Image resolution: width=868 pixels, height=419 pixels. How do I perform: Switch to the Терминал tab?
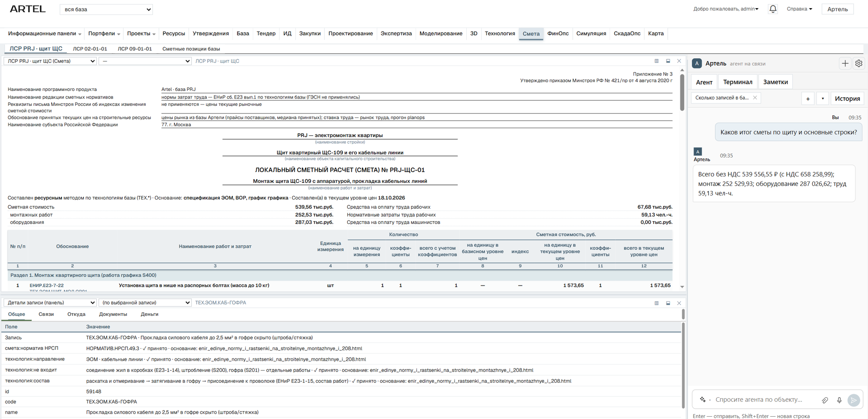pos(737,82)
